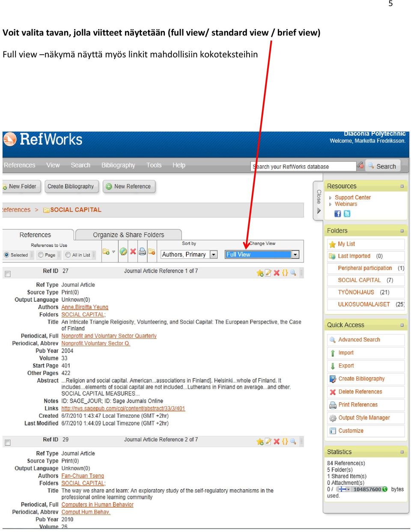The width and height of the screenshot is (411, 532).
Task: Click the magnifier view icon for Ref ID 27
Action: [293, 273]
